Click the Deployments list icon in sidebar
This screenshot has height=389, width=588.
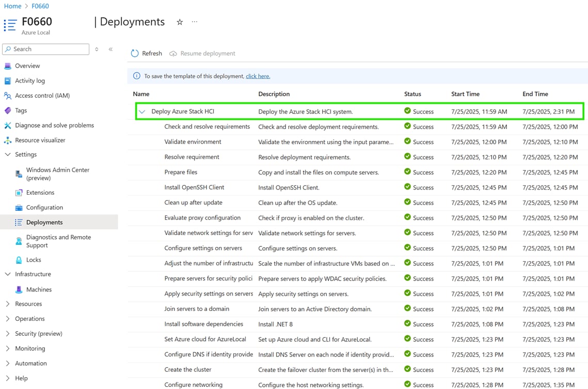19,223
